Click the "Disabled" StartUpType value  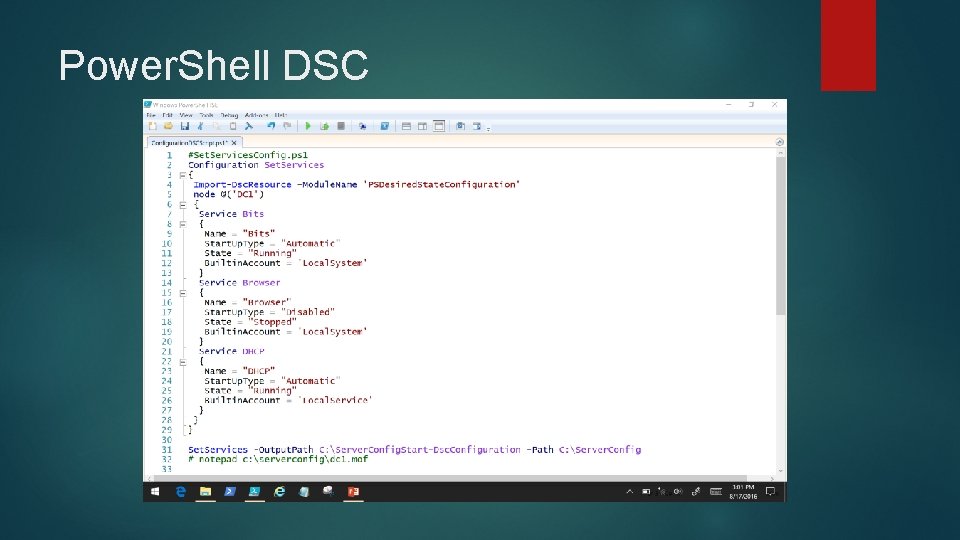coord(308,312)
